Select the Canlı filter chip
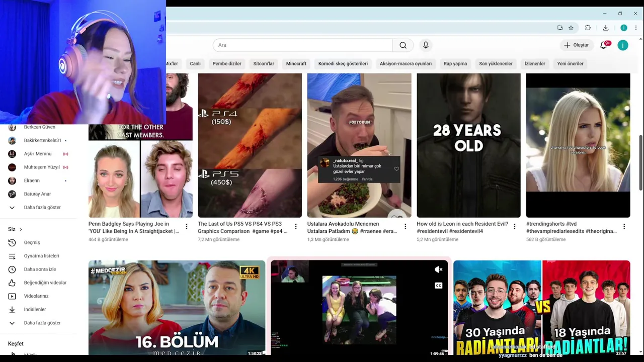This screenshot has height=362, width=644. pyautogui.click(x=195, y=64)
